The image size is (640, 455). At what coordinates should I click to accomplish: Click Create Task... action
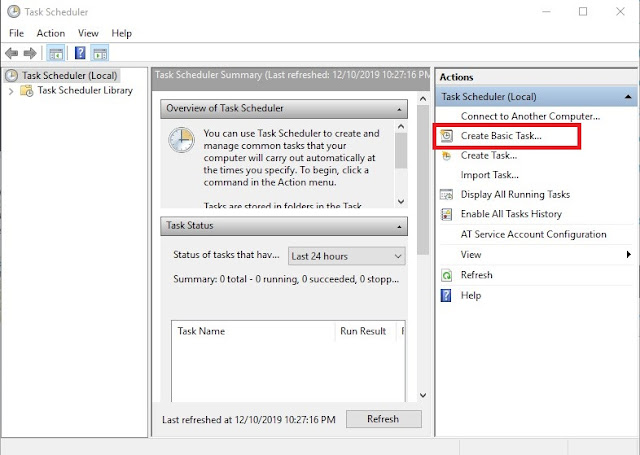click(x=489, y=155)
